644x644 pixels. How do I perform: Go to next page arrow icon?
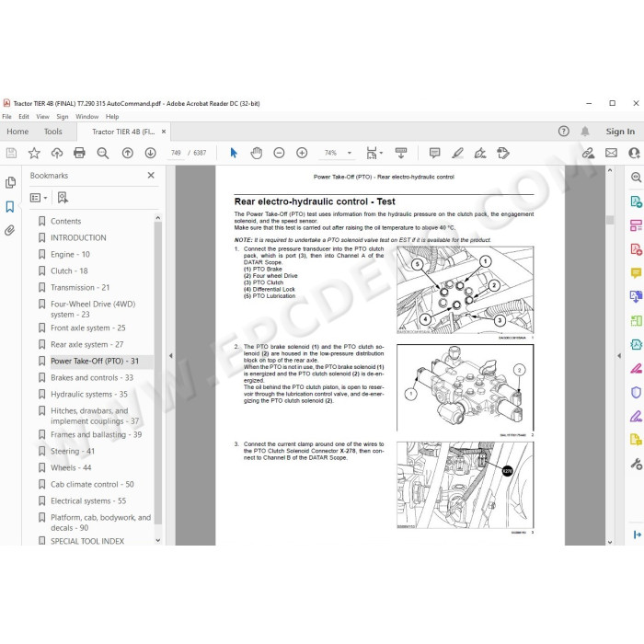[x=150, y=154]
